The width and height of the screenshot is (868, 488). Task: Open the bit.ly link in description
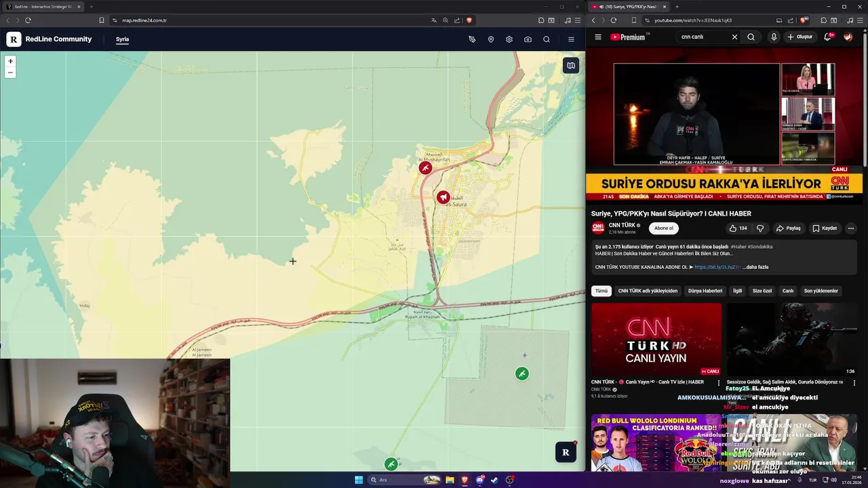click(x=717, y=267)
